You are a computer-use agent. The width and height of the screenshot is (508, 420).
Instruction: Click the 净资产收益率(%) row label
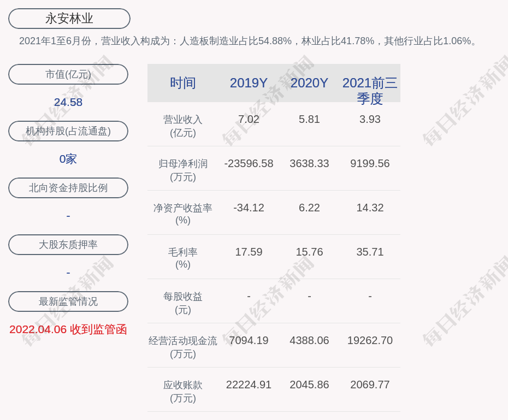tap(183, 214)
